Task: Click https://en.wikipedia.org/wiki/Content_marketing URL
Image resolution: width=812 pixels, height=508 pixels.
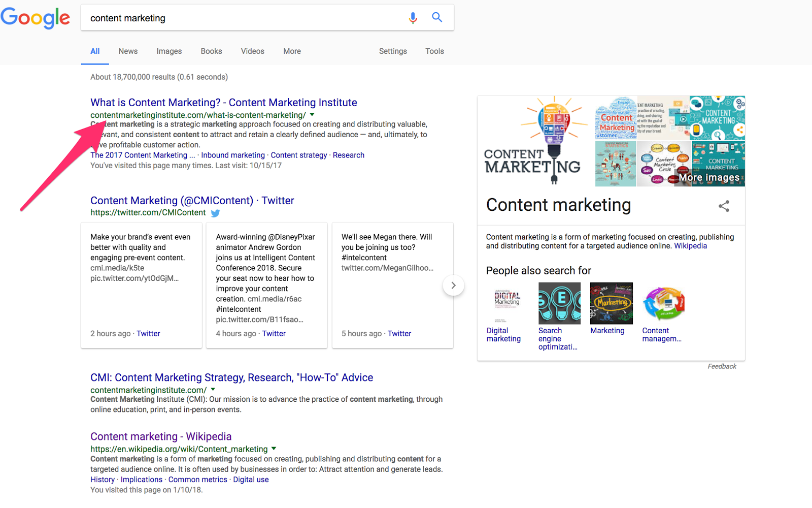Action: (x=179, y=449)
